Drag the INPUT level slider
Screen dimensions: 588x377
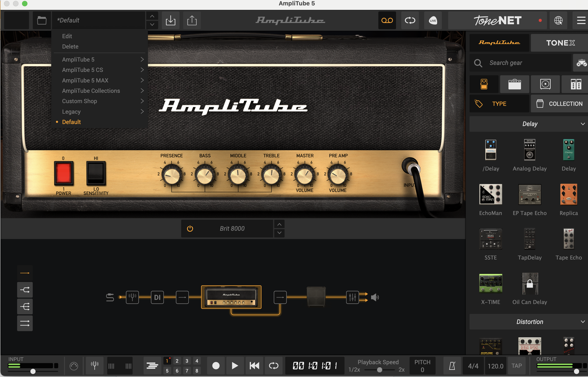click(33, 371)
